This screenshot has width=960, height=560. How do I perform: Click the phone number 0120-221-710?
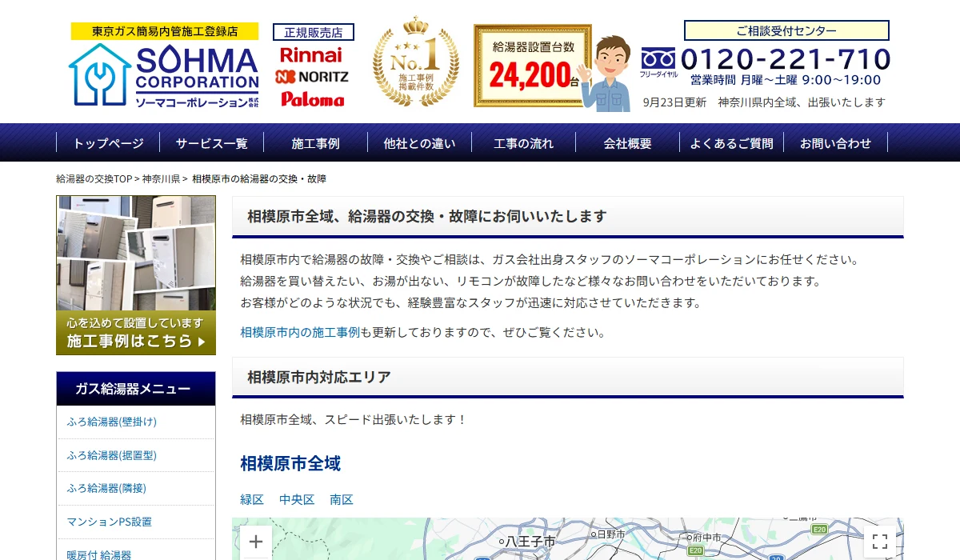point(786,58)
